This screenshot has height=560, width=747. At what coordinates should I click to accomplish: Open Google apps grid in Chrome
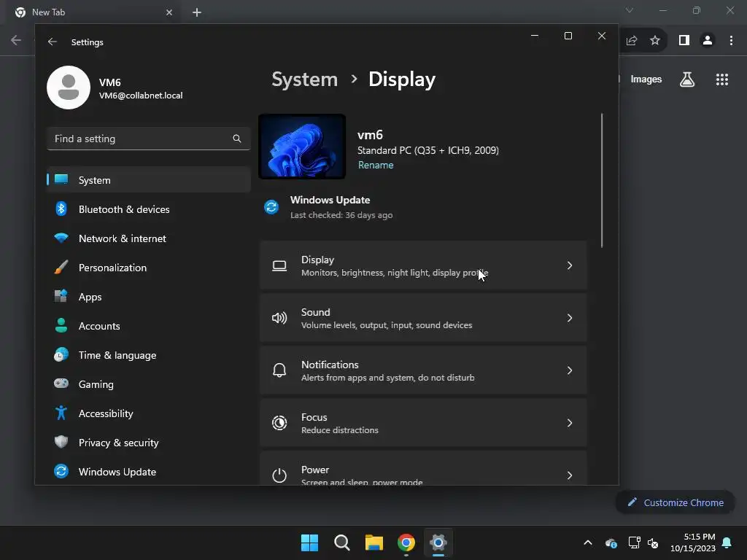coord(722,79)
